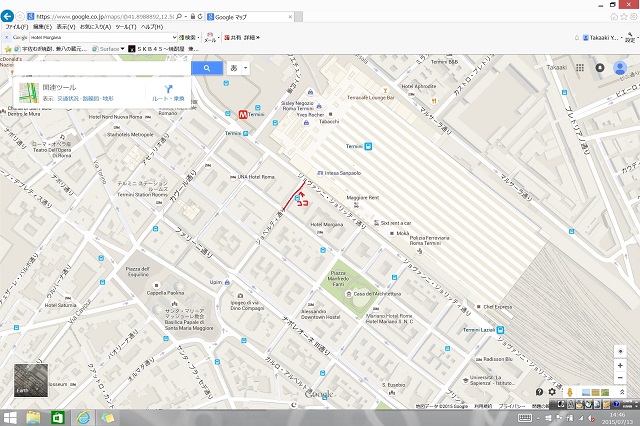Go back with the browser back arrow

7,16
